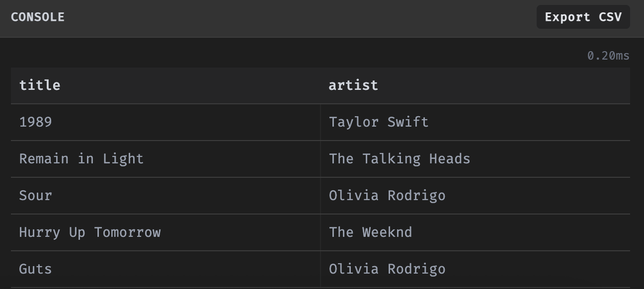Viewport: 644px width, 289px height.
Task: Click empty header space right of artist label
Action: tap(497, 85)
